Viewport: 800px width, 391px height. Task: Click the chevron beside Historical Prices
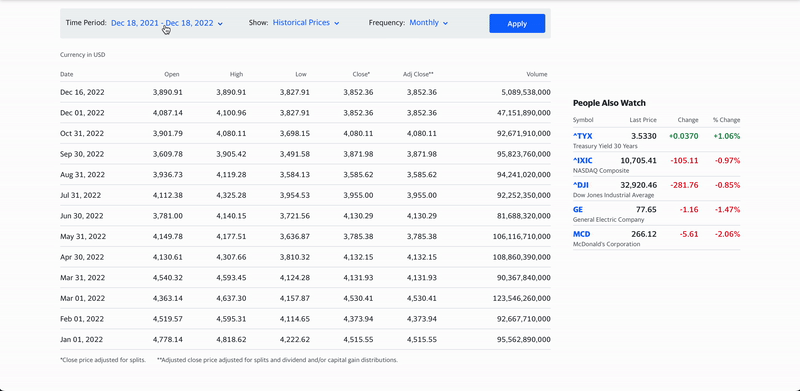pyautogui.click(x=337, y=23)
